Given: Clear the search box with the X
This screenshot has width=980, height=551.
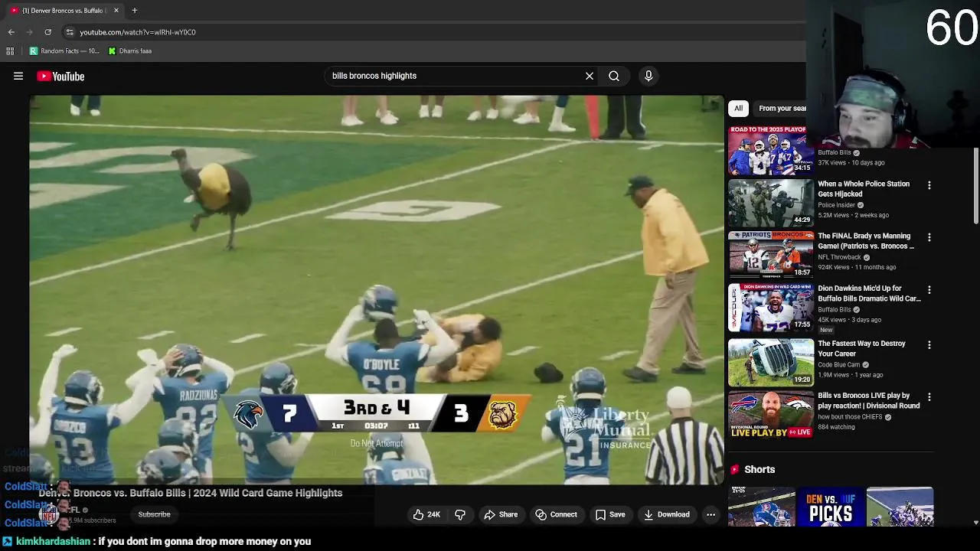Looking at the screenshot, I should (590, 76).
